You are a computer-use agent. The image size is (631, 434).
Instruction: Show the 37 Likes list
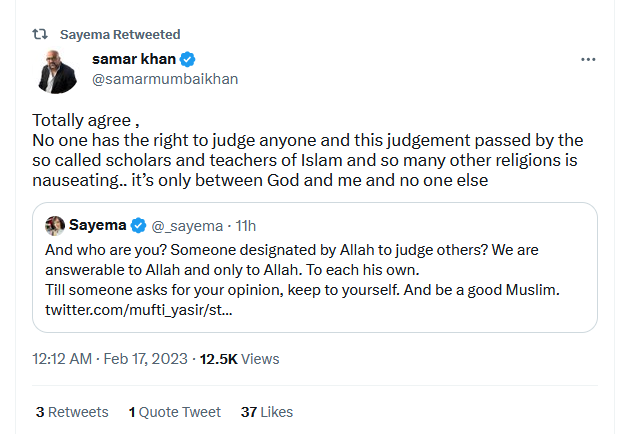pos(267,411)
